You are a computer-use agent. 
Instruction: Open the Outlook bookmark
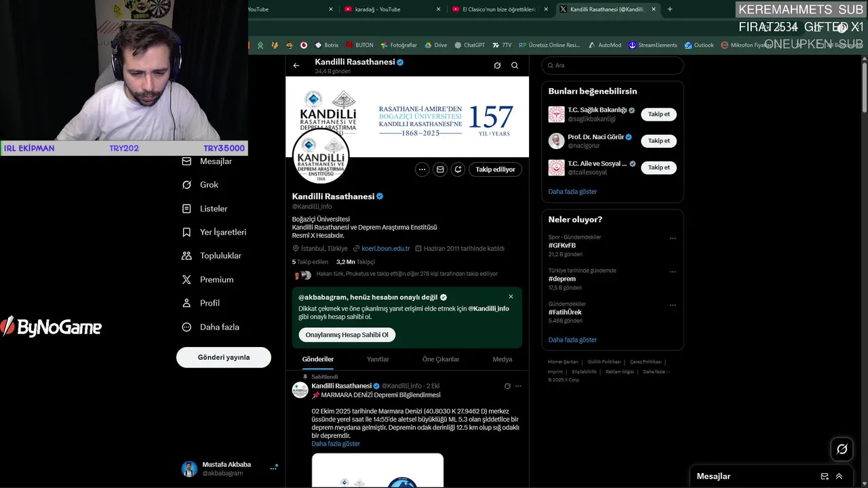[698, 45]
